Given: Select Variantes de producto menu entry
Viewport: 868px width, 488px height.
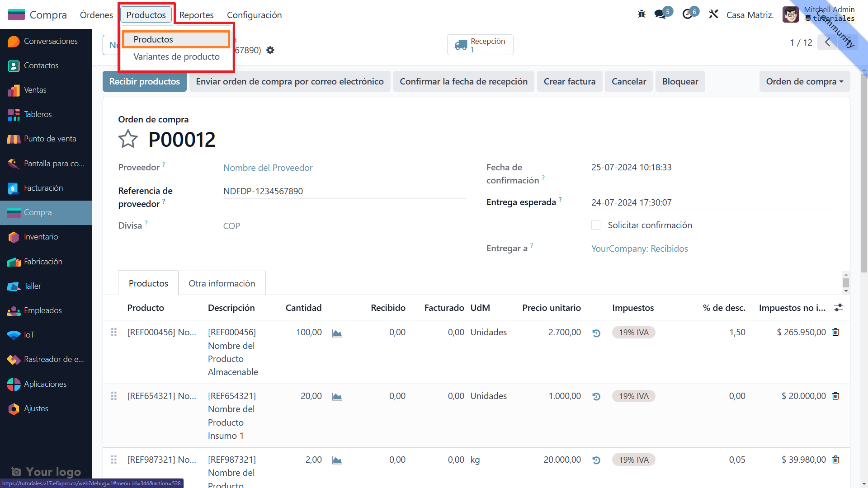Looking at the screenshot, I should click(x=176, y=56).
